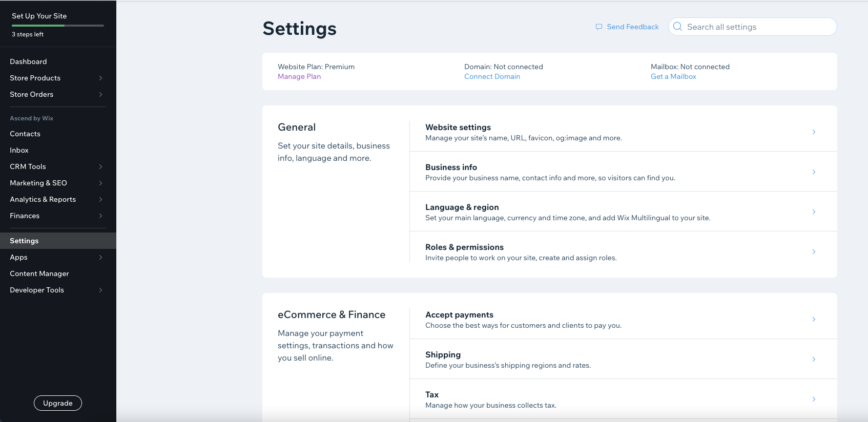Viewport: 868px width, 422px height.
Task: Click '3 steps left' text
Action: pyautogui.click(x=28, y=34)
